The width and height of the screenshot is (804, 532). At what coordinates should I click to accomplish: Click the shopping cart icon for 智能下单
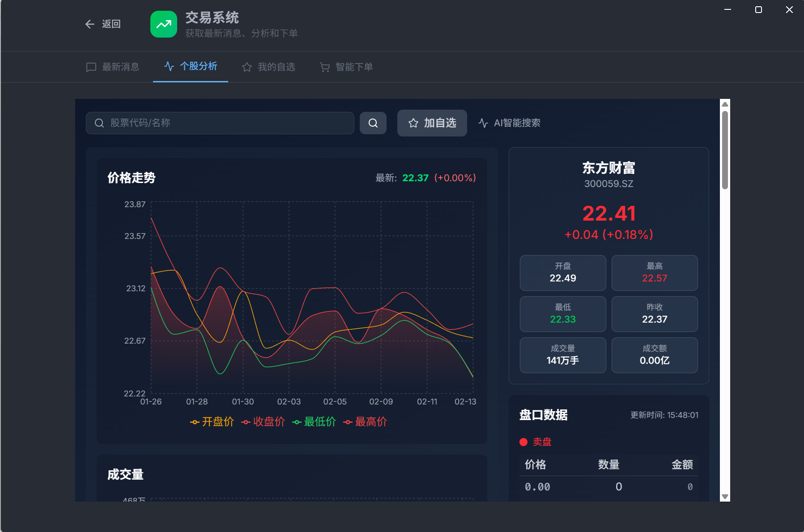coord(325,67)
